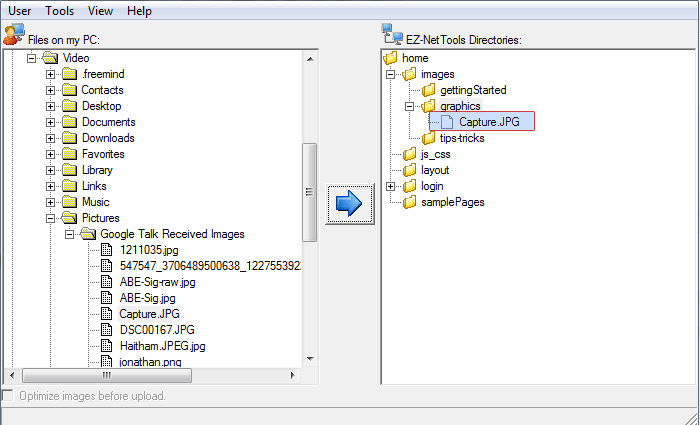Click the blue upload arrow button

pos(348,204)
